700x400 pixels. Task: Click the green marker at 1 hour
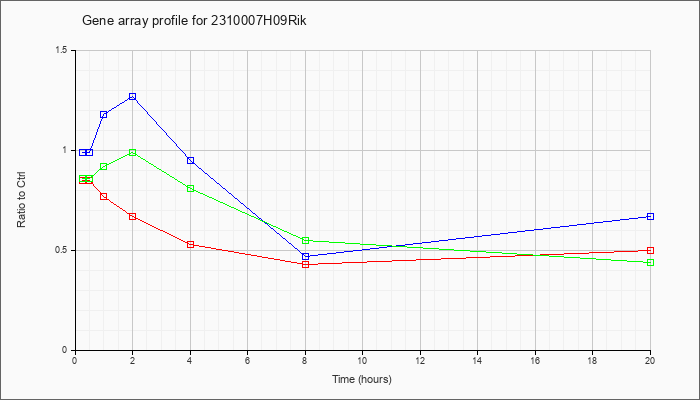pos(104,167)
